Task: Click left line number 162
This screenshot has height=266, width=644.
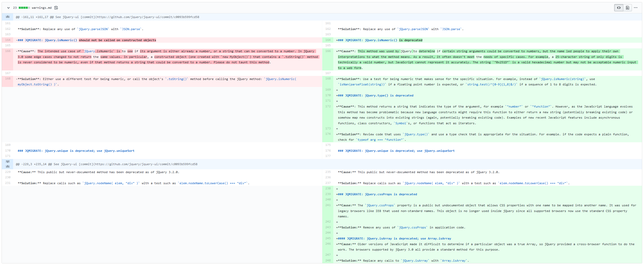Action: click(8, 29)
